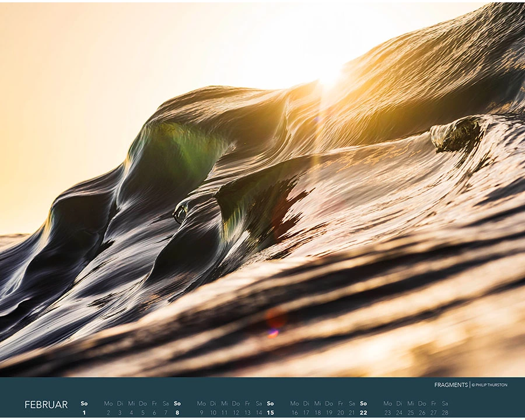Pick Sunday the 15th
The image size is (525, 420).
pyautogui.click(x=270, y=413)
